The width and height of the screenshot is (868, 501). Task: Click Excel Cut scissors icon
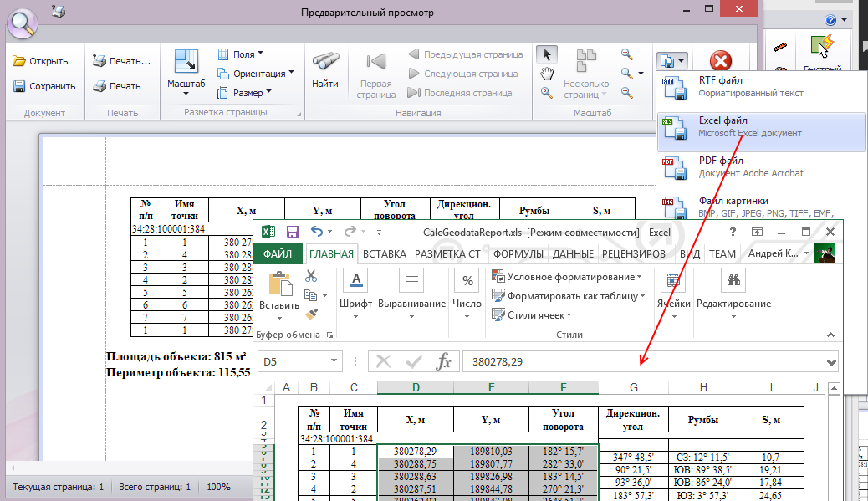(311, 276)
